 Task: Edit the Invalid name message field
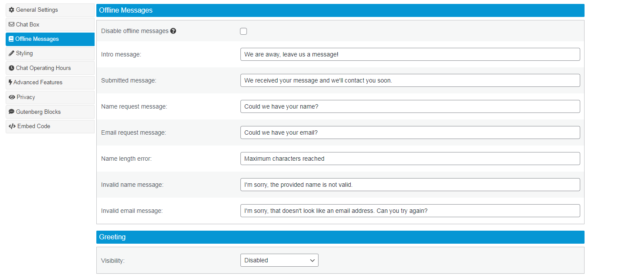410,185
